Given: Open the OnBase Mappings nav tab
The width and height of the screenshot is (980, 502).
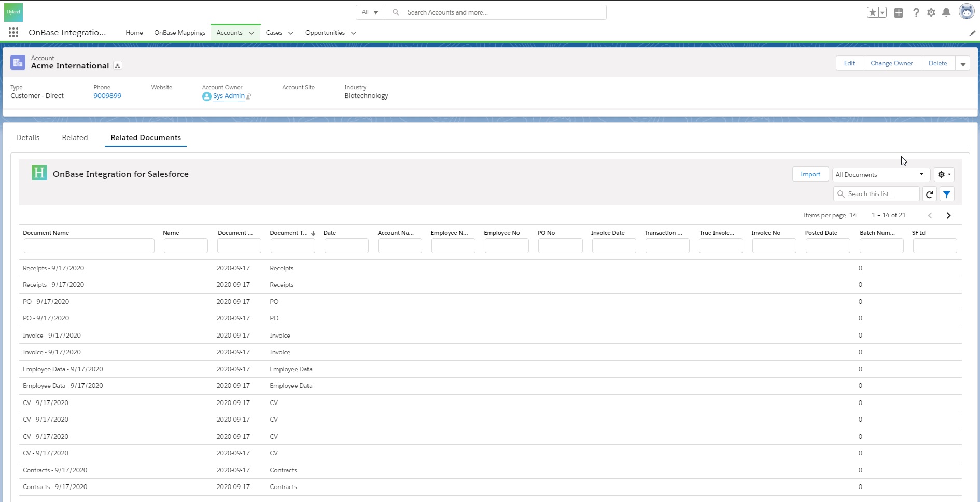Looking at the screenshot, I should tap(179, 33).
